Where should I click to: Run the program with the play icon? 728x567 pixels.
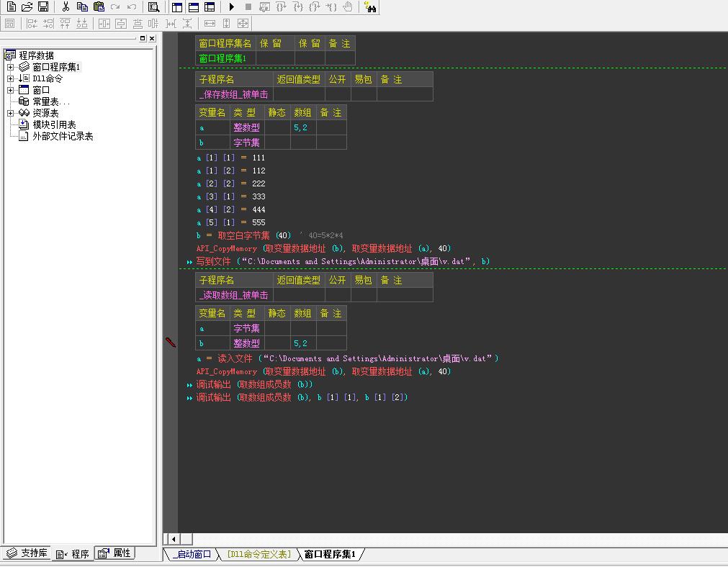[232, 6]
